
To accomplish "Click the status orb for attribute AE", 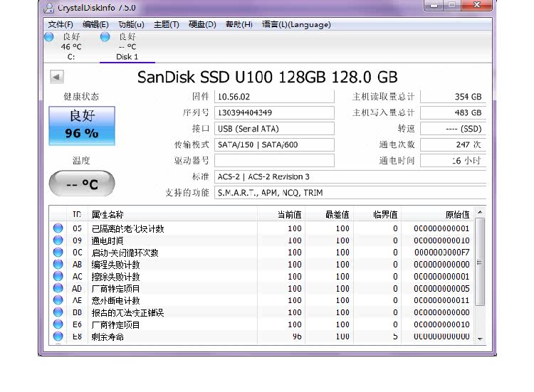I will point(58,300).
